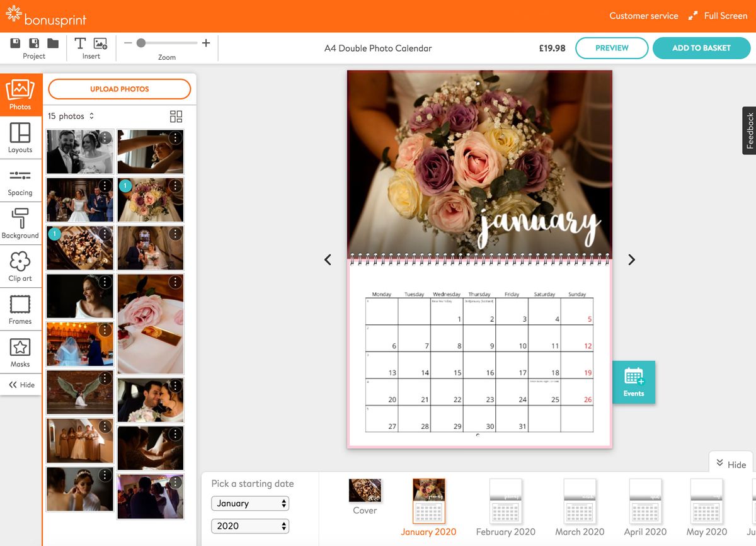Image resolution: width=756 pixels, height=546 pixels.
Task: Select the Background tool
Action: pos(21,224)
